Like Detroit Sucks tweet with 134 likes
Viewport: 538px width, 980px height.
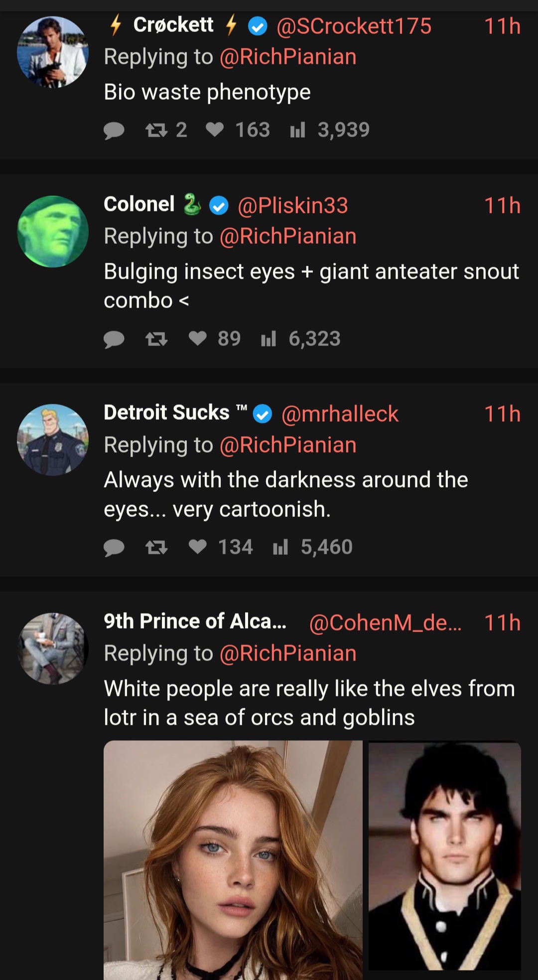pyautogui.click(x=198, y=547)
